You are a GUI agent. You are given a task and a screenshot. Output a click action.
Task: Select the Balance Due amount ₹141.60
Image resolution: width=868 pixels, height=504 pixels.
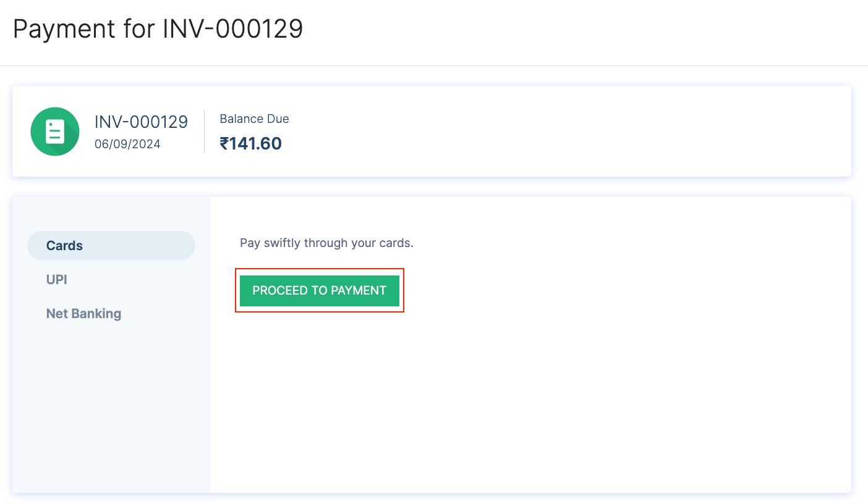point(251,143)
